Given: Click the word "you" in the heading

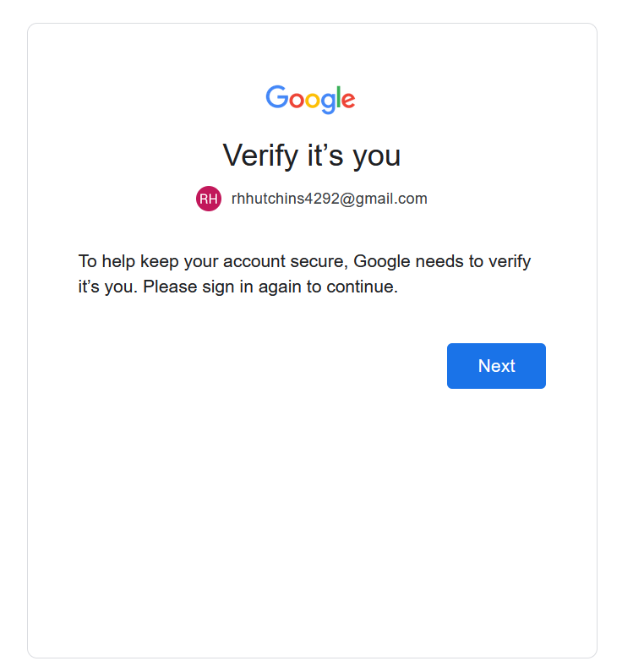Looking at the screenshot, I should (377, 157).
